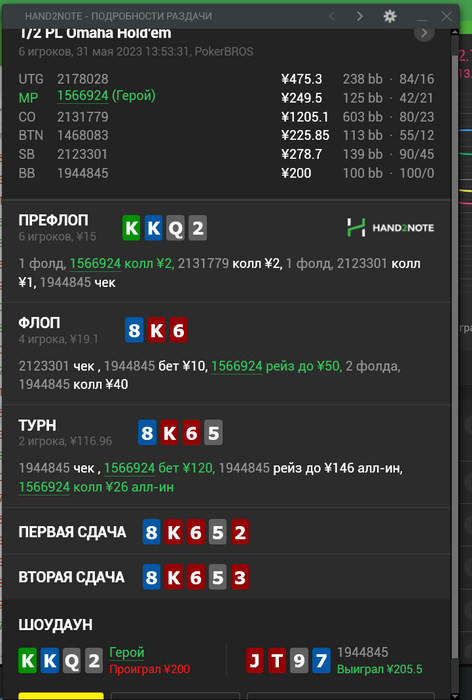Open the '1566924 рейз до ¥50' flop action
Image resolution: width=472 pixels, height=700 pixels.
(276, 366)
